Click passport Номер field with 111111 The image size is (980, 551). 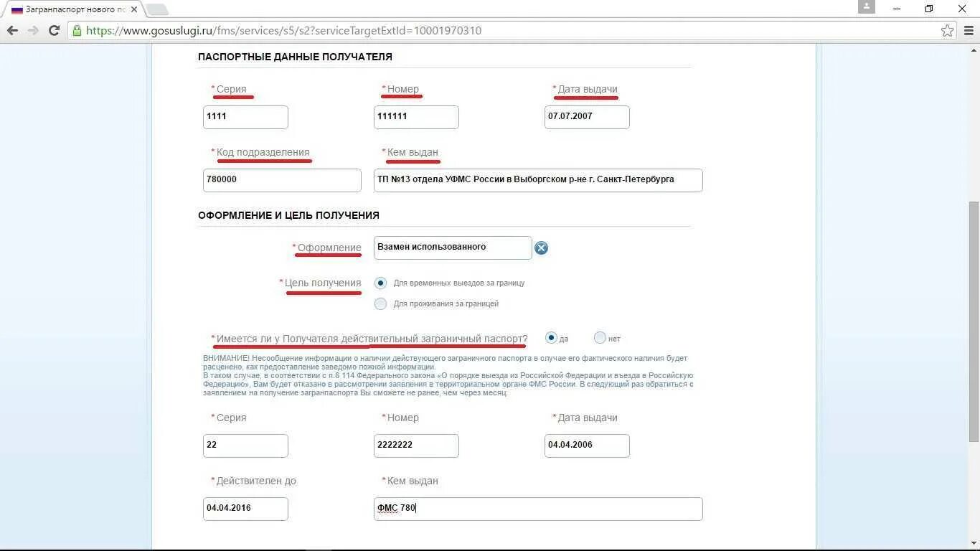coord(416,117)
